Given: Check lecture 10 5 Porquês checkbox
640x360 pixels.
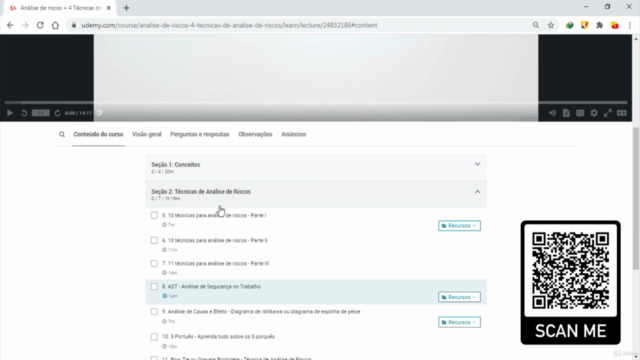Looking at the screenshot, I should click(154, 337).
